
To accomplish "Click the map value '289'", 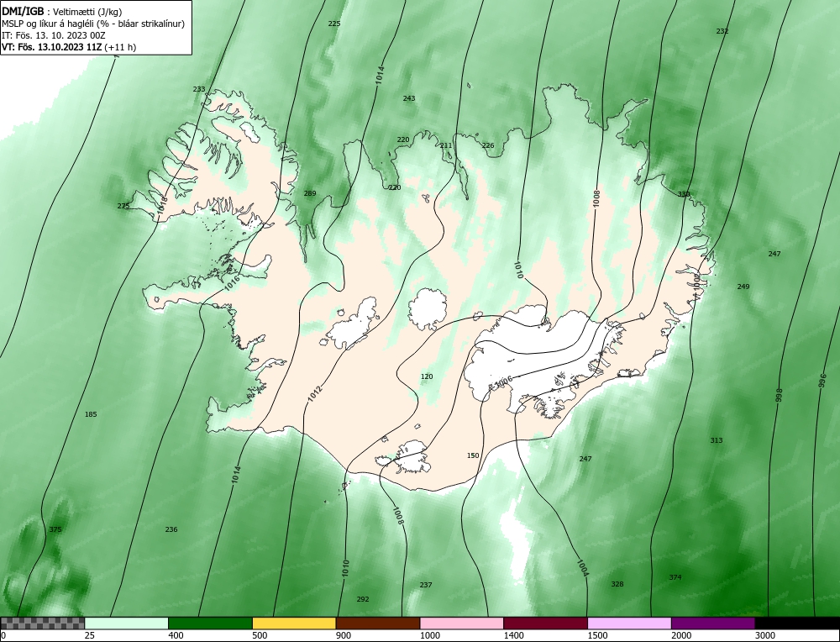I will (310, 193).
